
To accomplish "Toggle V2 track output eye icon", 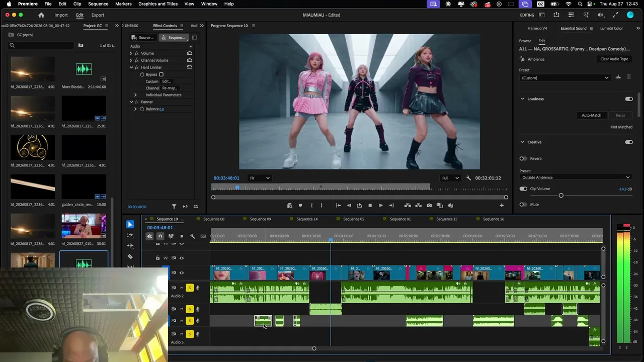I will (x=182, y=258).
